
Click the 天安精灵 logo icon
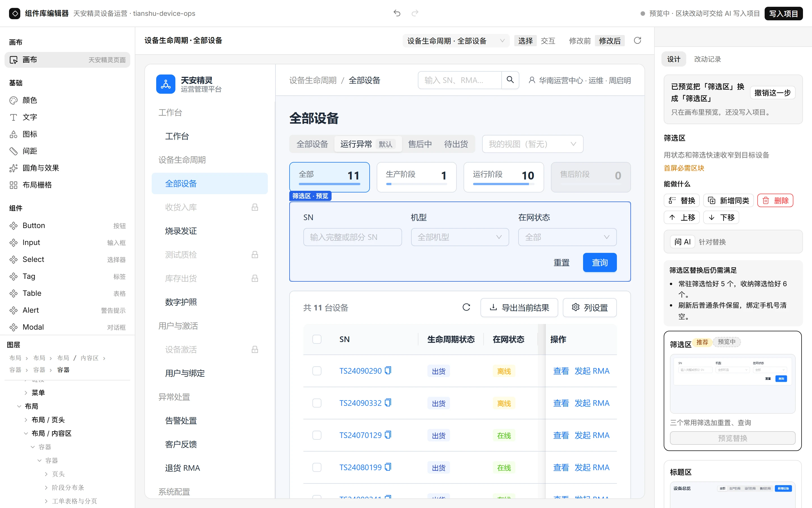click(x=166, y=84)
